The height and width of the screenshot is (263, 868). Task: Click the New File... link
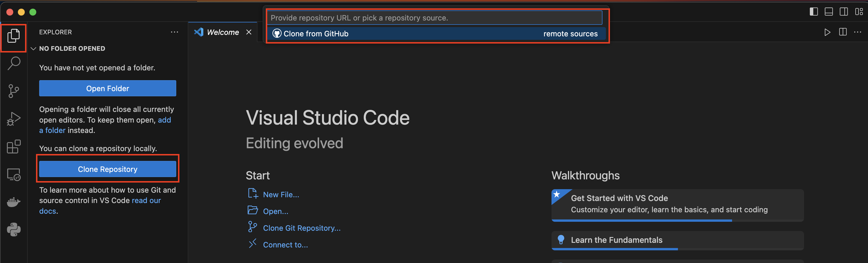point(281,195)
